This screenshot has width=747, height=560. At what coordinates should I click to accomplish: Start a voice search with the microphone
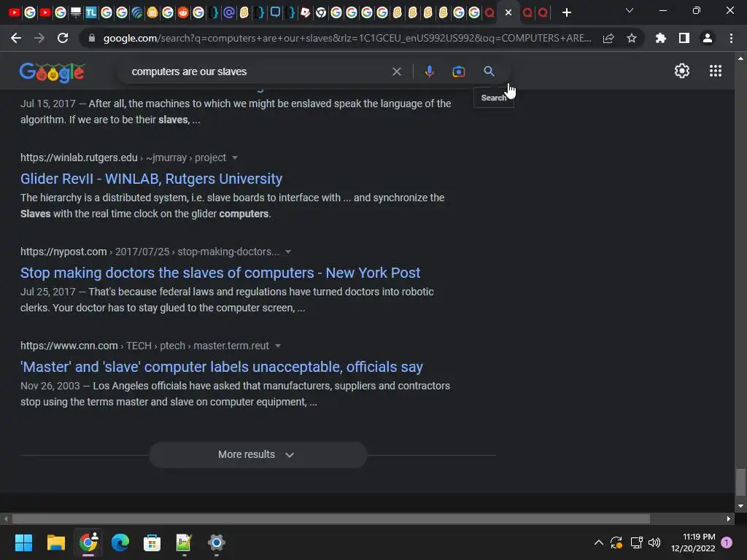429,71
